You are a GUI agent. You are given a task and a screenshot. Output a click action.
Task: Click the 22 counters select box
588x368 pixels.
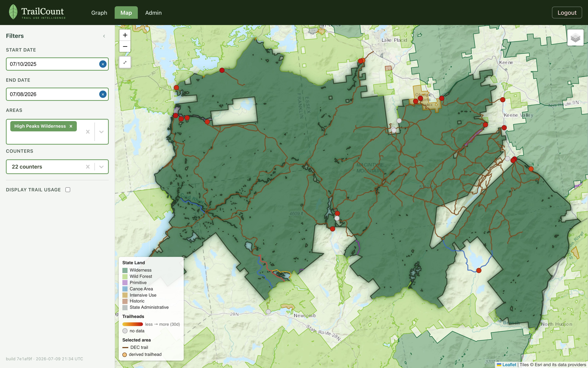[x=57, y=167]
